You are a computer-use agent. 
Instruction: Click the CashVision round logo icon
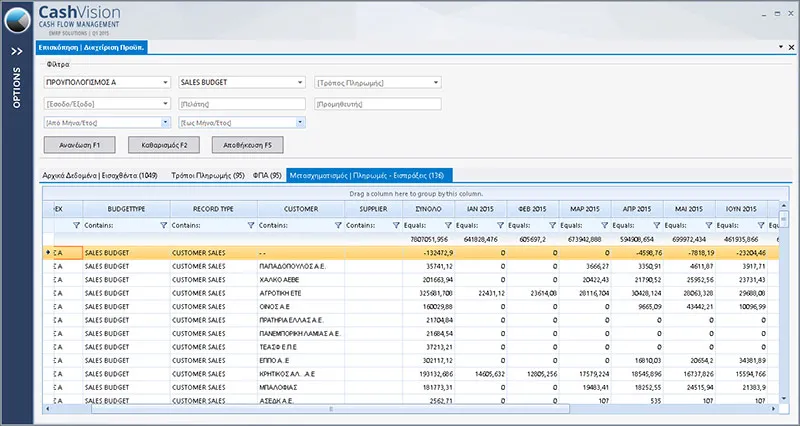click(x=17, y=20)
